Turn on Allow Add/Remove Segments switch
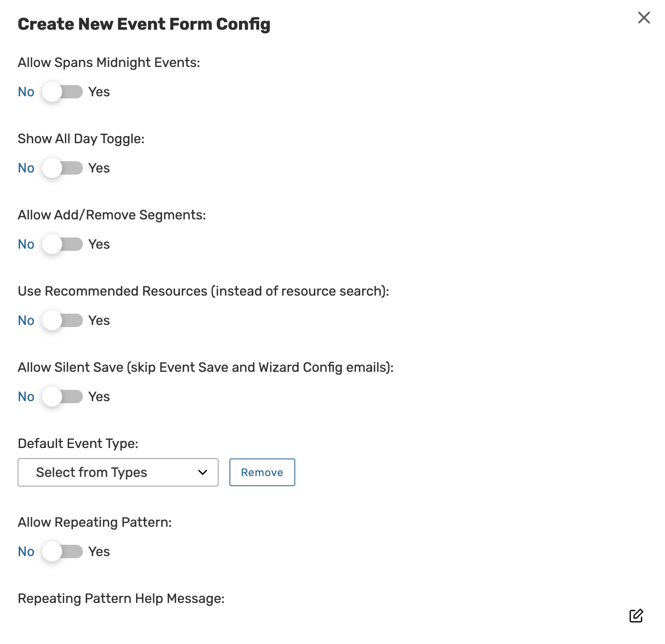This screenshot has height=644, width=665. 62,244
